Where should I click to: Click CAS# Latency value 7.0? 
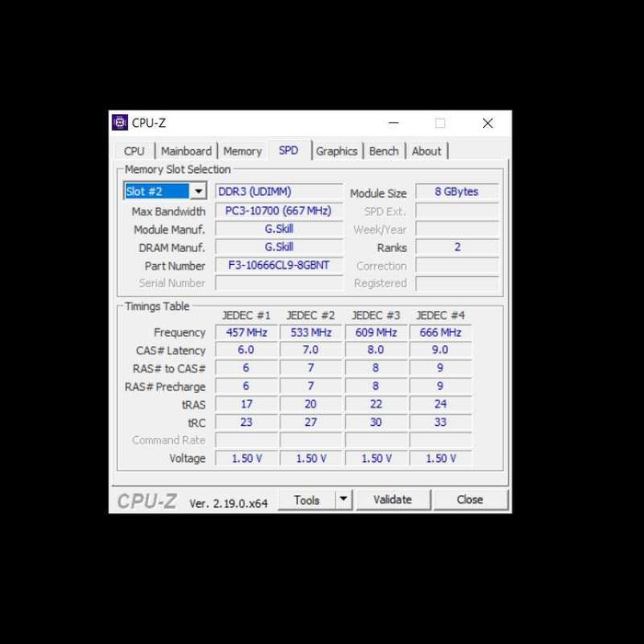tap(311, 350)
